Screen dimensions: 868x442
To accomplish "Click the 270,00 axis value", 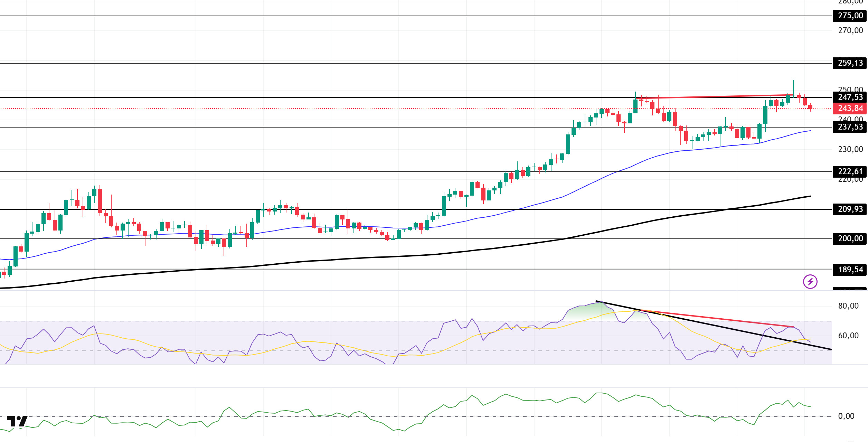I will coord(850,30).
